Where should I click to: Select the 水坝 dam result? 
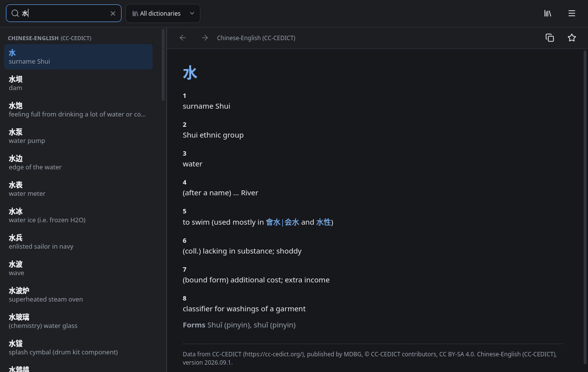pos(78,83)
